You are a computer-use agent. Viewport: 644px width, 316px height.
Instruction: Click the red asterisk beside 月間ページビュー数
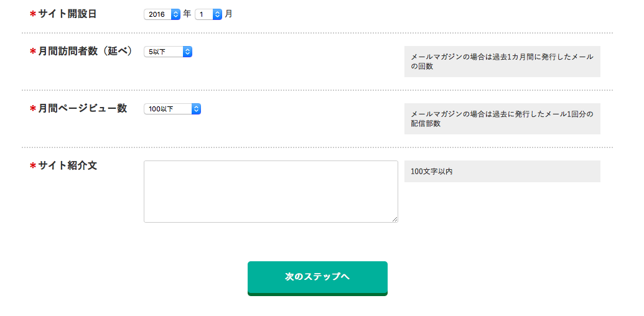pyautogui.click(x=33, y=109)
